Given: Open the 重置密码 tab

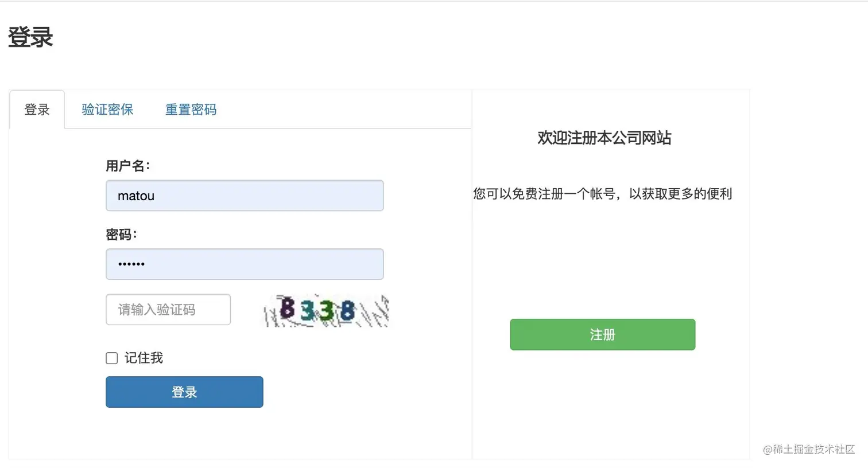Looking at the screenshot, I should pos(191,110).
